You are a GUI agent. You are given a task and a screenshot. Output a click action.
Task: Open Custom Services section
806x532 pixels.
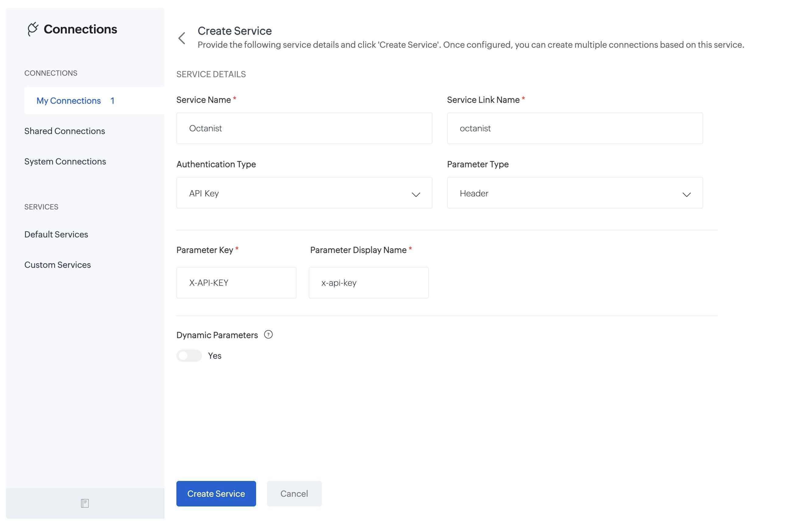pyautogui.click(x=57, y=265)
